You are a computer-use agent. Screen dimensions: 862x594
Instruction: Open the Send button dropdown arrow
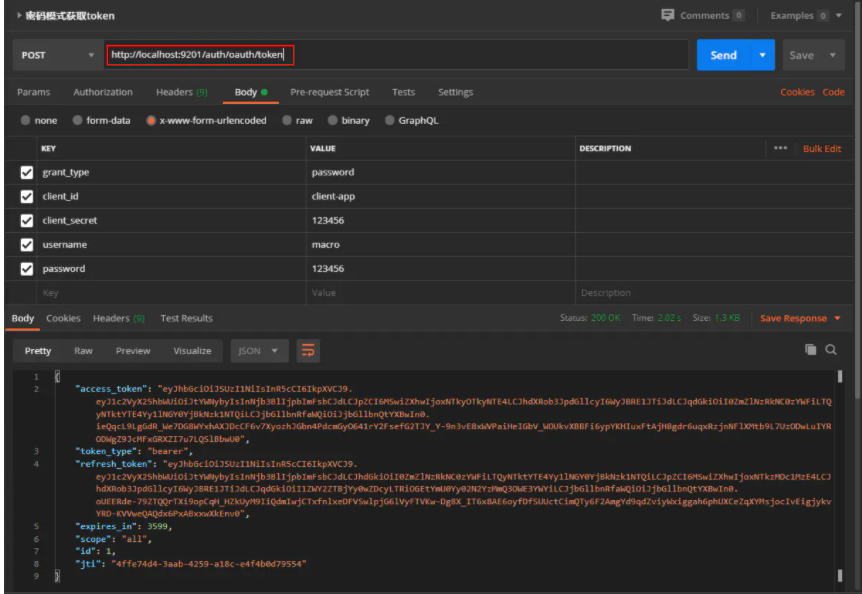(x=762, y=55)
